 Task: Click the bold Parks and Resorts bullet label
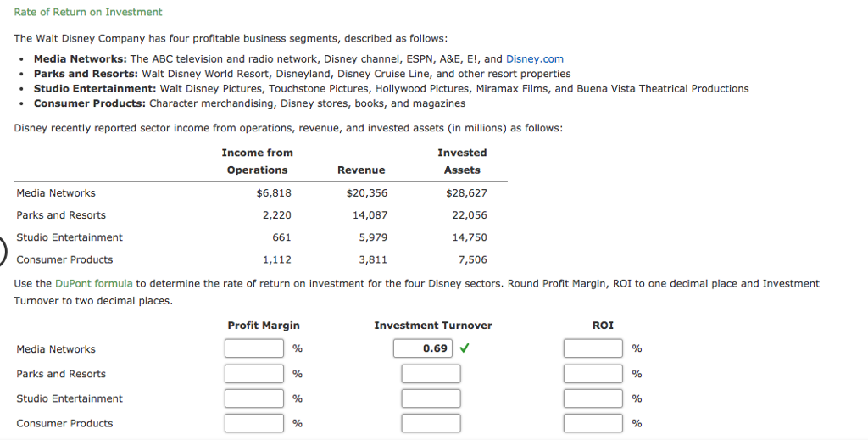coord(86,74)
